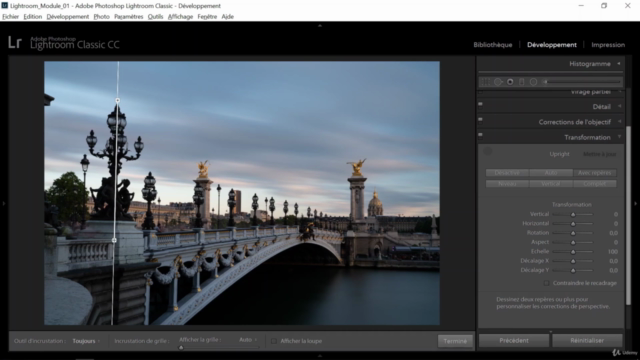Enable the Contraindre le recadrage checkbox
640x360 pixels.
coord(547,283)
